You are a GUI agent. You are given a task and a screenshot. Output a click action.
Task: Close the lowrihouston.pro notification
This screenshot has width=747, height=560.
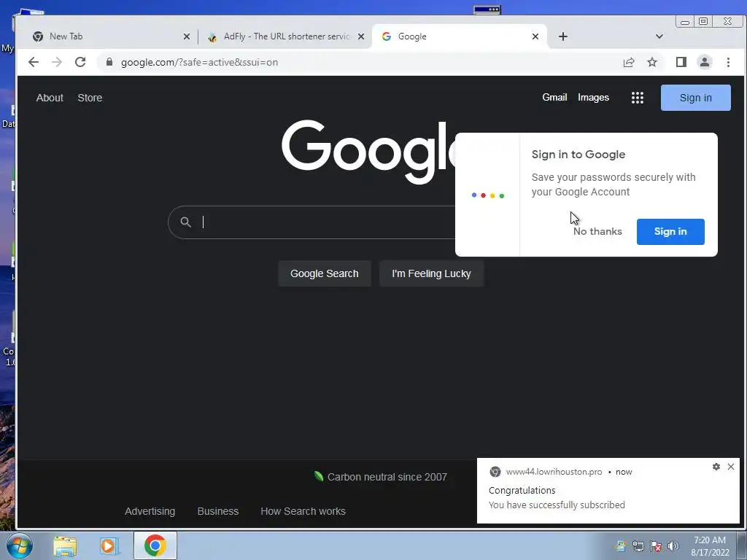pyautogui.click(x=731, y=467)
